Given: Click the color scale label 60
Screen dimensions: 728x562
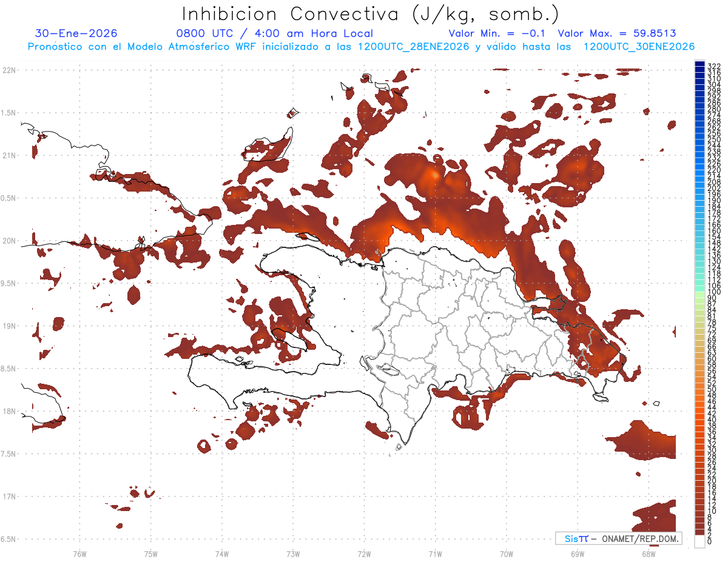Looking at the screenshot, I should point(712,358).
